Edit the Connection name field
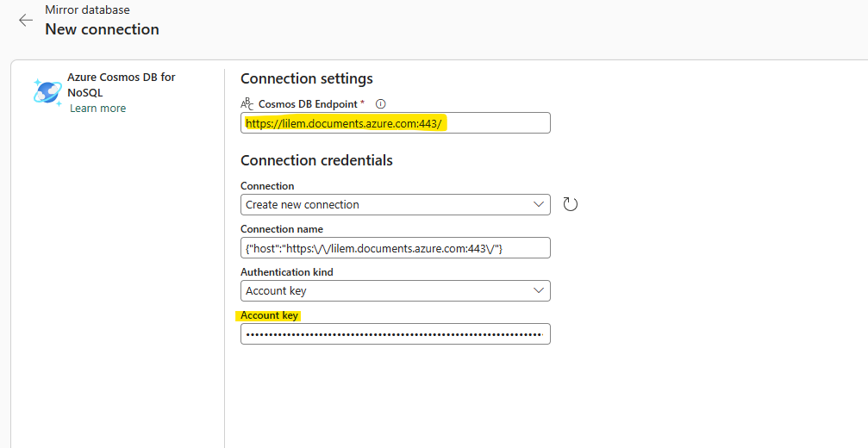Screen dimensions: 868x448 pyautogui.click(x=396, y=248)
